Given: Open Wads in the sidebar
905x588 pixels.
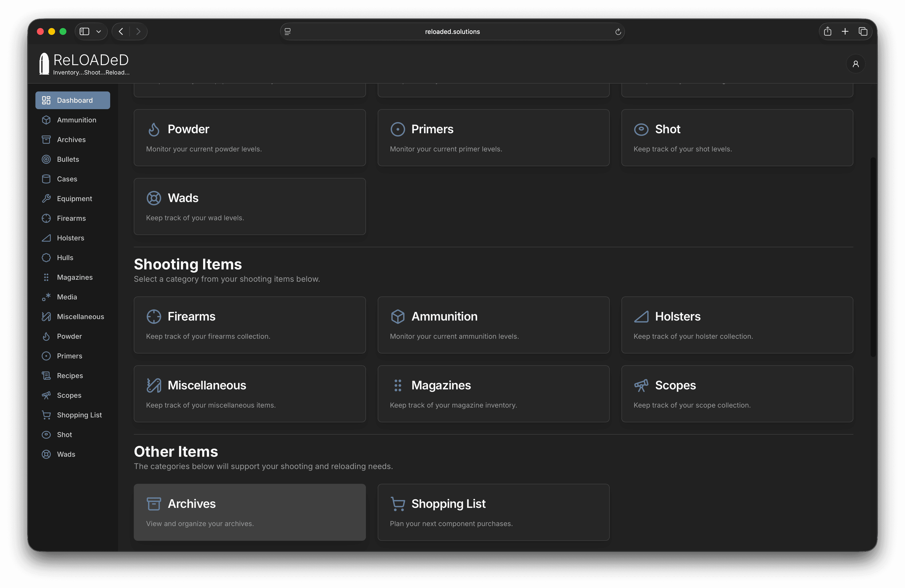Looking at the screenshot, I should pos(73,454).
